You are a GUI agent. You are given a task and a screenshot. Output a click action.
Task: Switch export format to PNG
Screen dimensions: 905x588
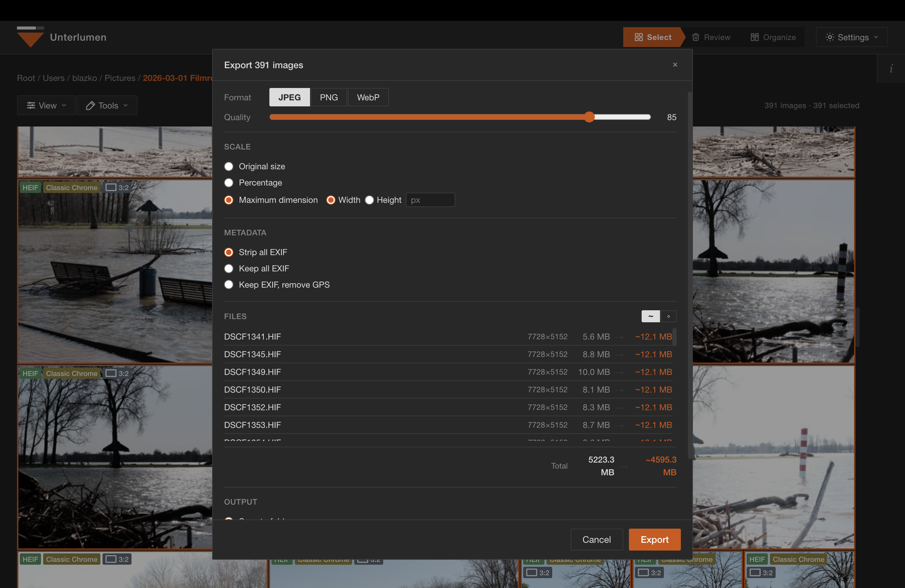(x=328, y=97)
